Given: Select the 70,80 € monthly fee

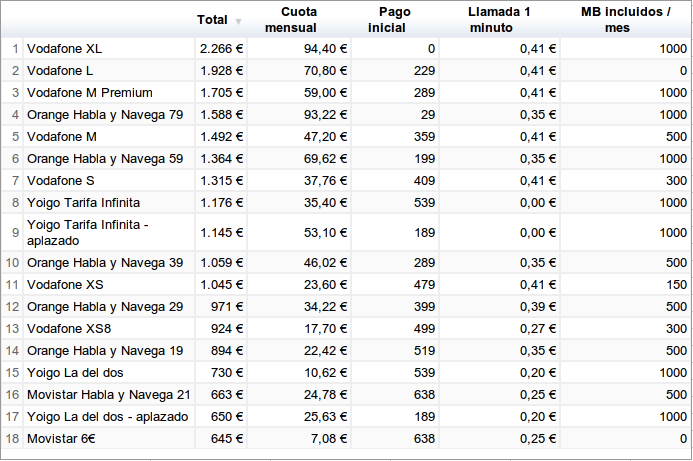Looking at the screenshot, I should click(325, 71).
